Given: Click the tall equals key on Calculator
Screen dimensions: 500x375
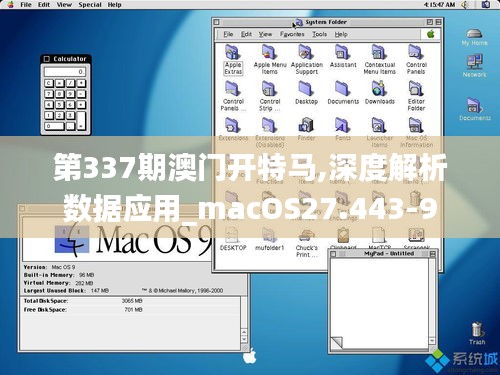Looking at the screenshot, I should (81, 121).
